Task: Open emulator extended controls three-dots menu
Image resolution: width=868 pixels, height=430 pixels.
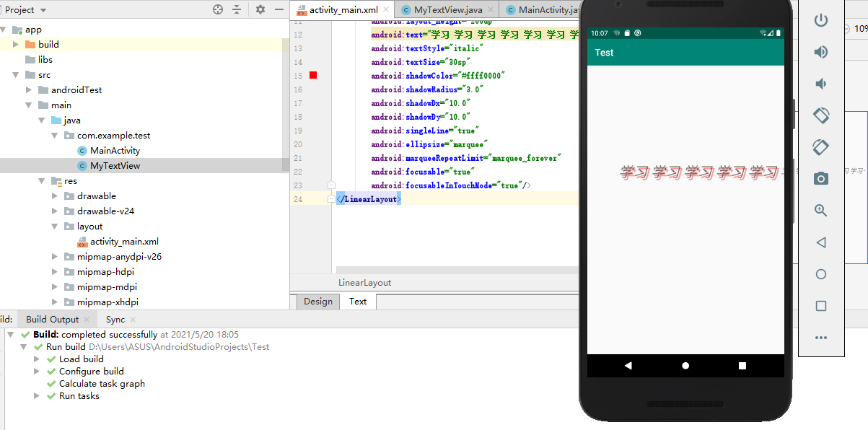Action: point(820,338)
